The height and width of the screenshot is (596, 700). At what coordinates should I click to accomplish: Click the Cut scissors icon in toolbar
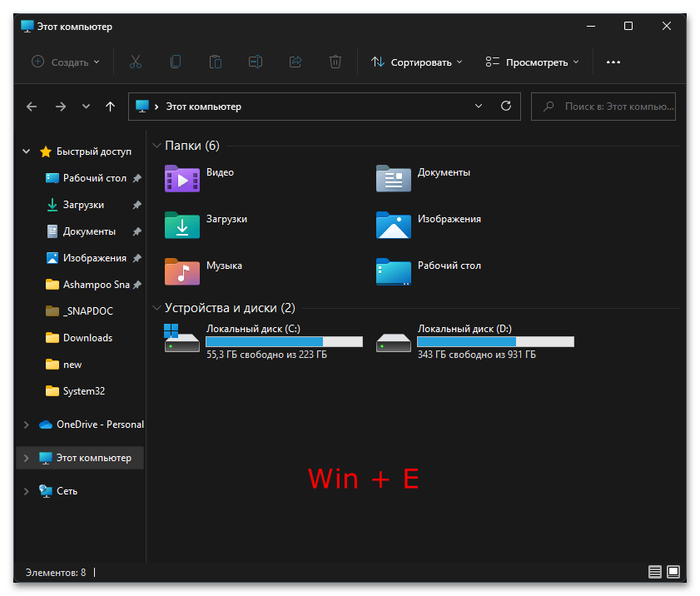click(x=136, y=62)
